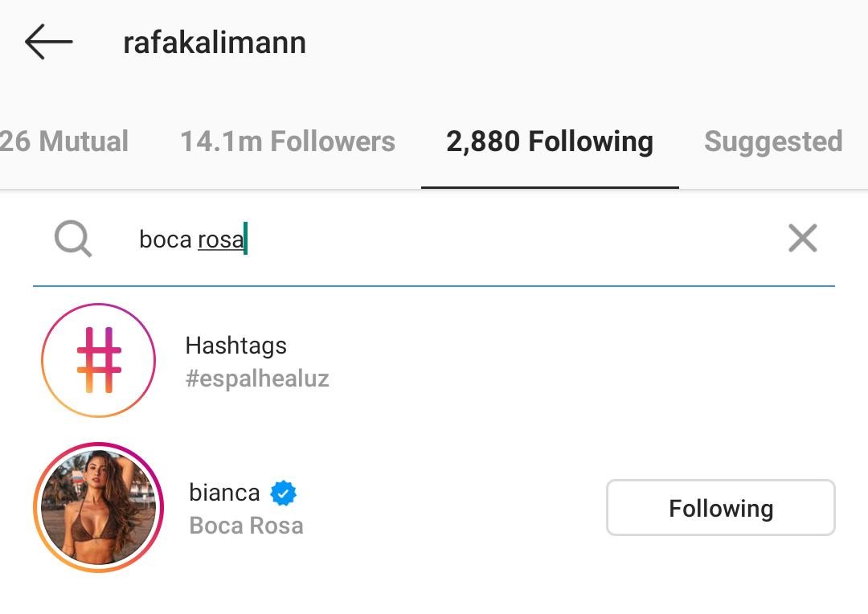Click the word 'boca' in search box
This screenshot has height=614, width=868.
click(x=166, y=239)
